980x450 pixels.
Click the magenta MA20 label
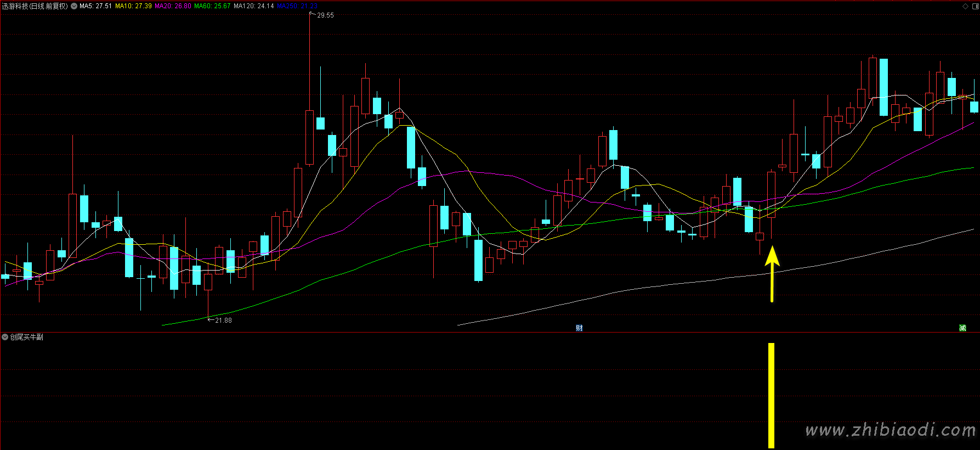(x=173, y=6)
